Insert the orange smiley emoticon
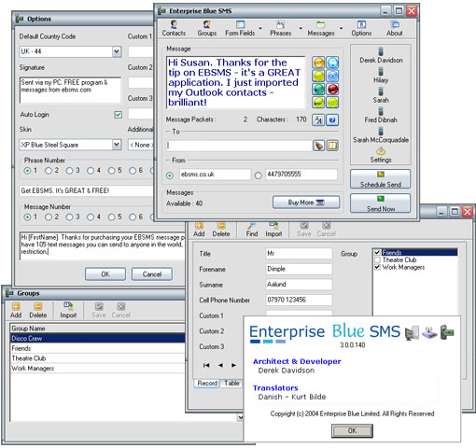The image size is (476, 448). click(318, 63)
